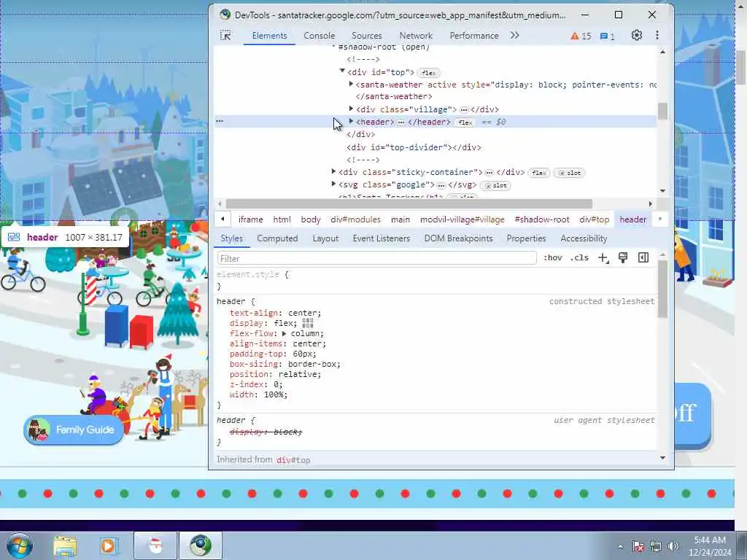The height and width of the screenshot is (560, 747).
Task: Collapse the div id="top" node
Action: pos(342,71)
